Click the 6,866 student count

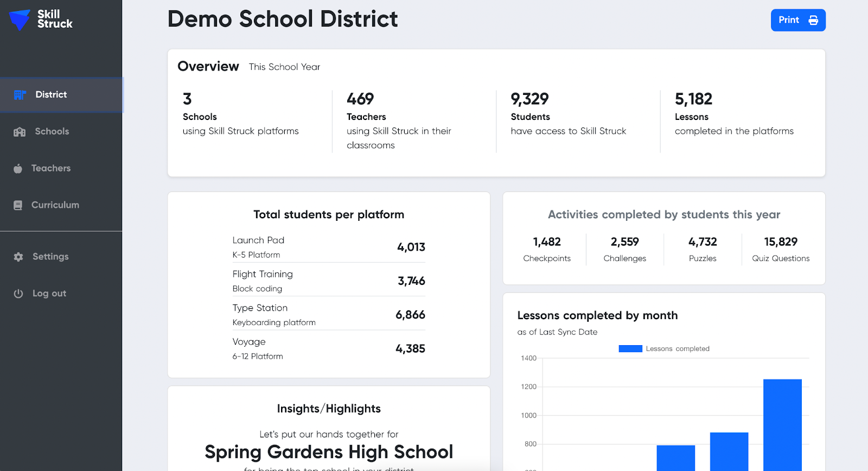410,315
